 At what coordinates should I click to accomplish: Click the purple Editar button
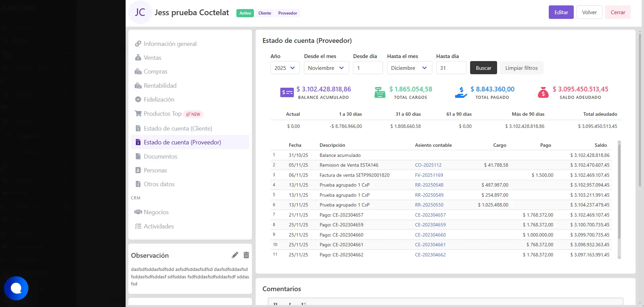point(561,12)
